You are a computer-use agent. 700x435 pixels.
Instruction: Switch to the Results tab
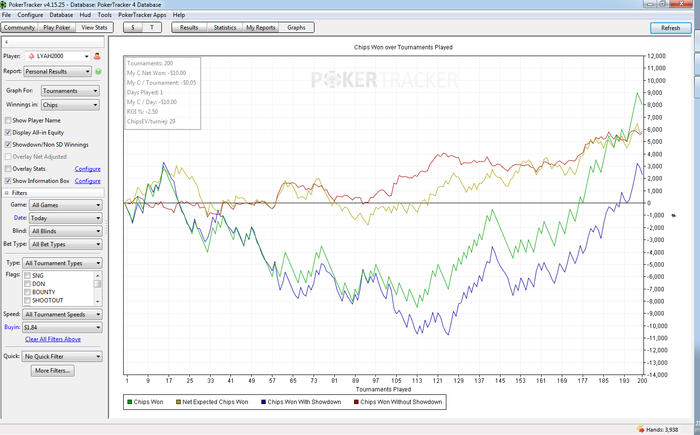(189, 28)
